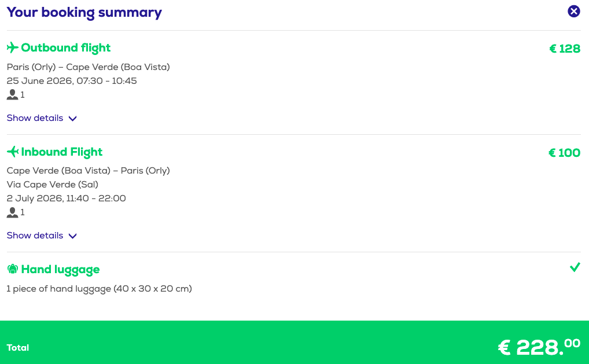Click the Your booking summary title

[x=84, y=12]
